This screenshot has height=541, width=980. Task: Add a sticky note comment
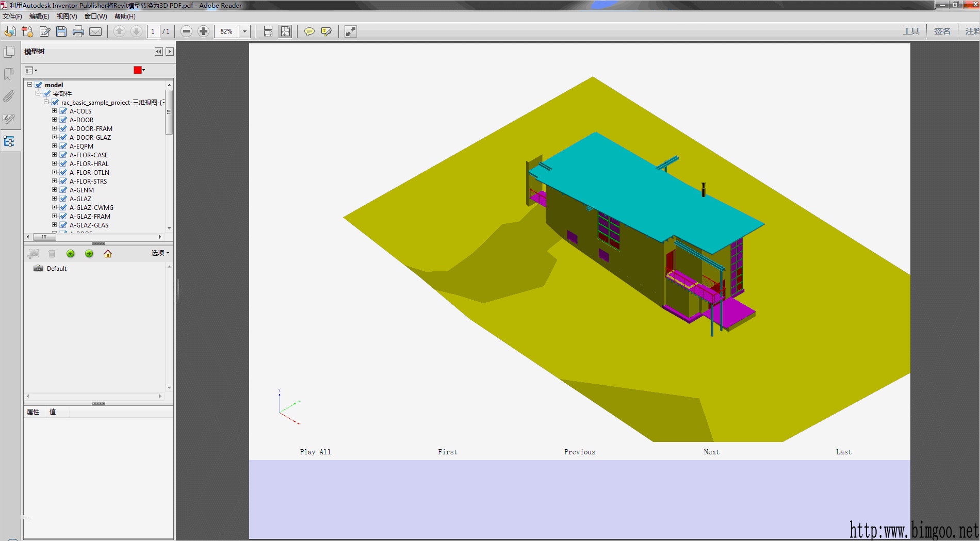coord(309,31)
